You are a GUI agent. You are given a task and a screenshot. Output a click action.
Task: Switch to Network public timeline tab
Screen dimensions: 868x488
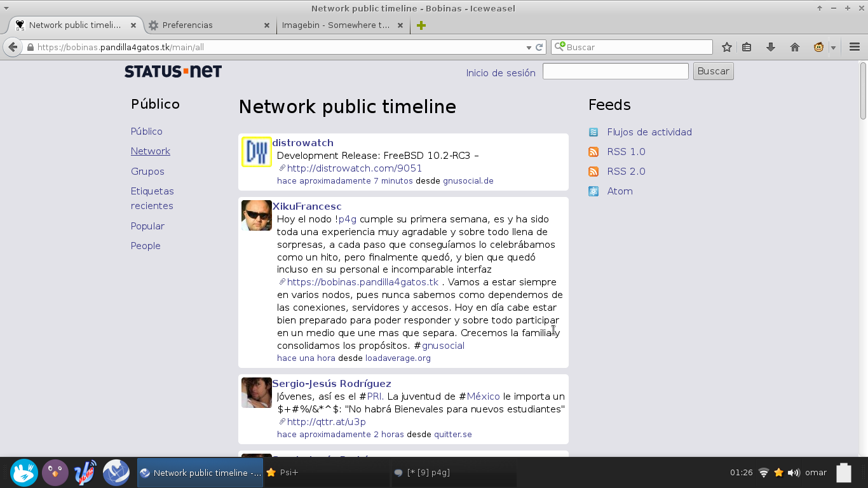pos(76,25)
